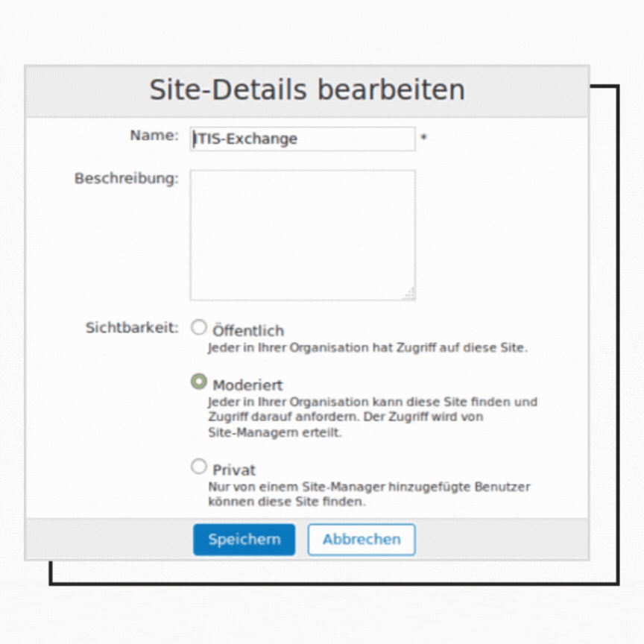The height and width of the screenshot is (644, 644).
Task: Click the description text under Privat
Action: (x=368, y=493)
